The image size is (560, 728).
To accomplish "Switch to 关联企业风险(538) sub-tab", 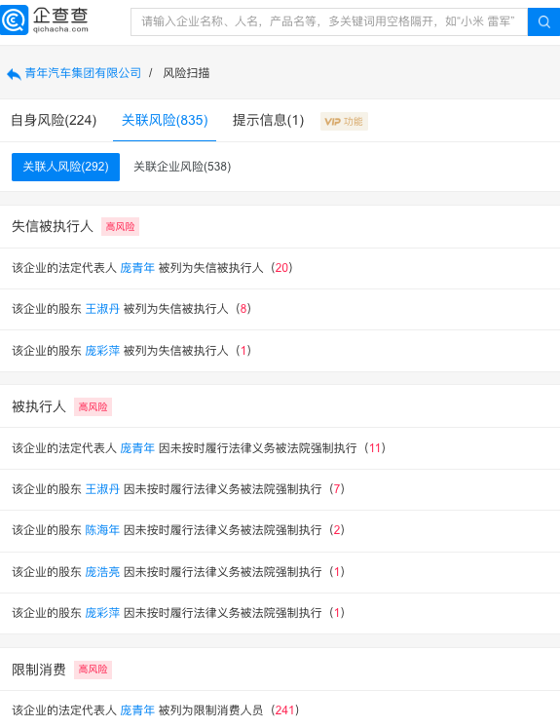I will (182, 167).
